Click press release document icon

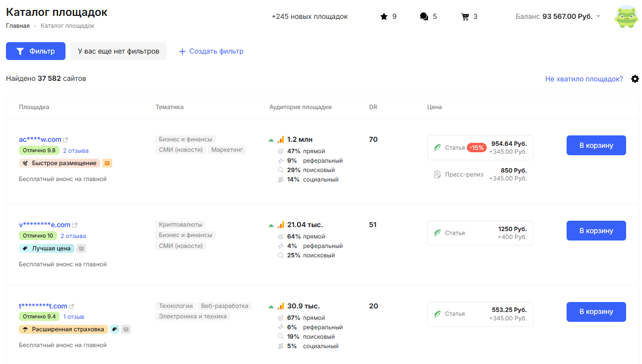(x=438, y=175)
